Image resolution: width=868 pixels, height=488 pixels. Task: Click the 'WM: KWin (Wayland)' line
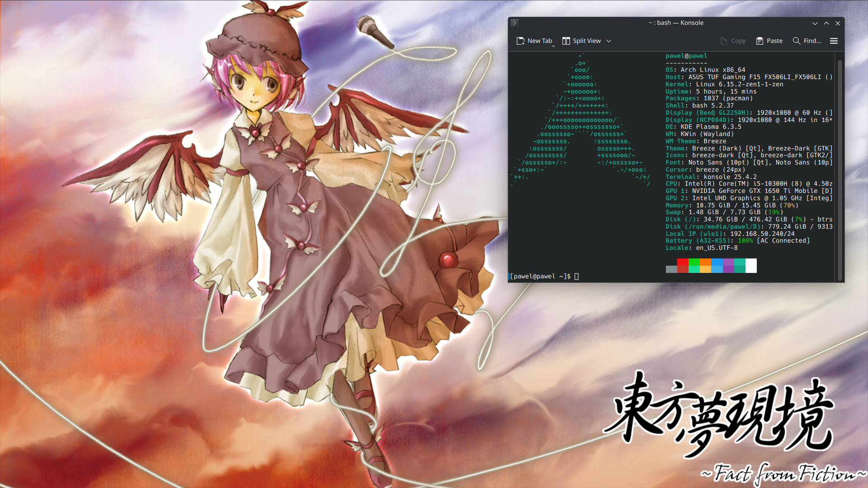point(699,134)
